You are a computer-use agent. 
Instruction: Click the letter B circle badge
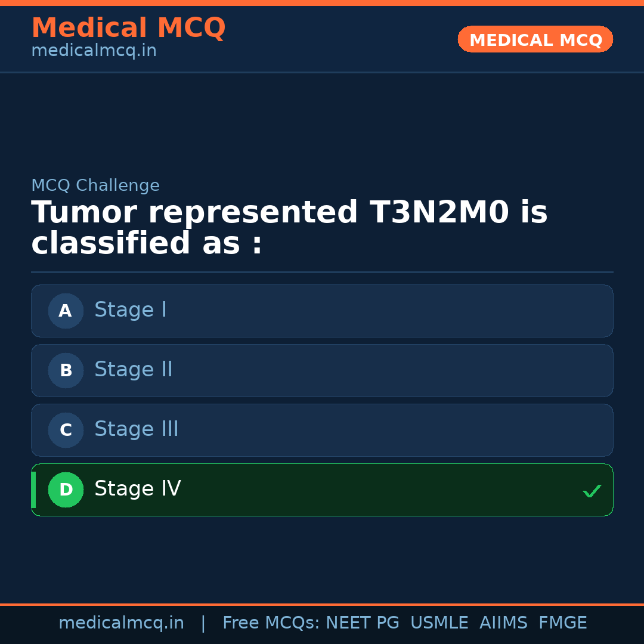[66, 370]
